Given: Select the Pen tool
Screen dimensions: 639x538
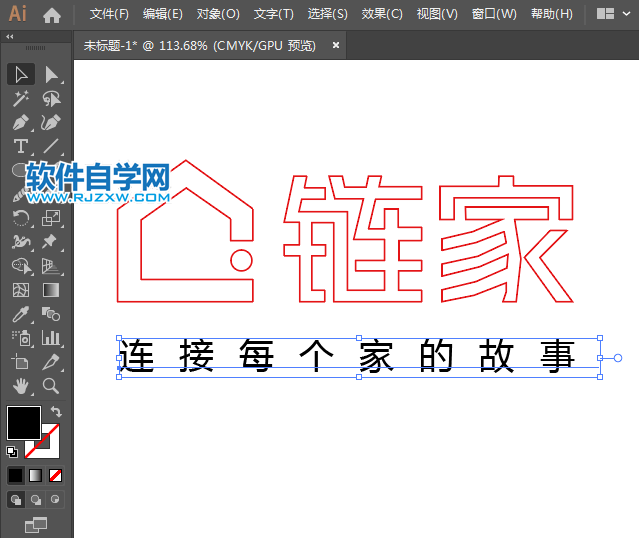Looking at the screenshot, I should point(21,122).
